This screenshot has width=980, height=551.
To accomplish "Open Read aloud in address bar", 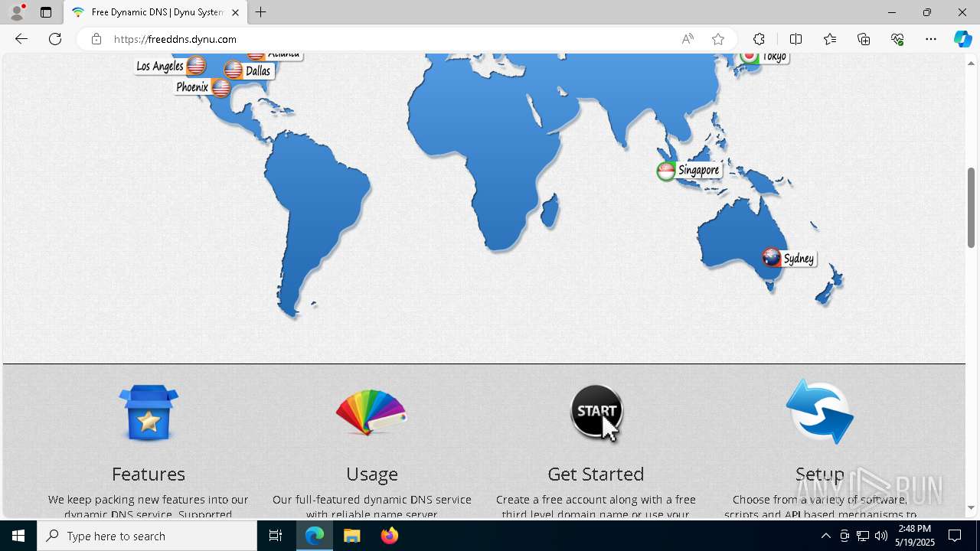I will click(688, 39).
